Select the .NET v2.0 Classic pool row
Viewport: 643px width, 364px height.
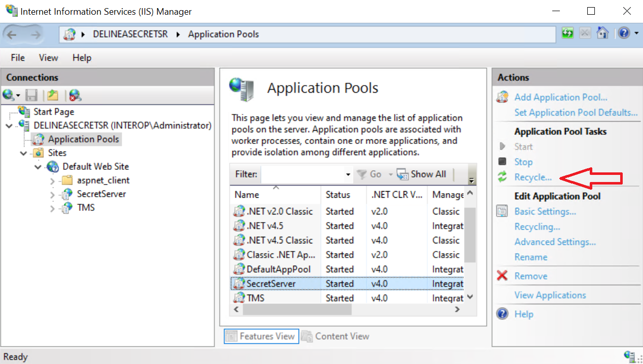[347, 211]
